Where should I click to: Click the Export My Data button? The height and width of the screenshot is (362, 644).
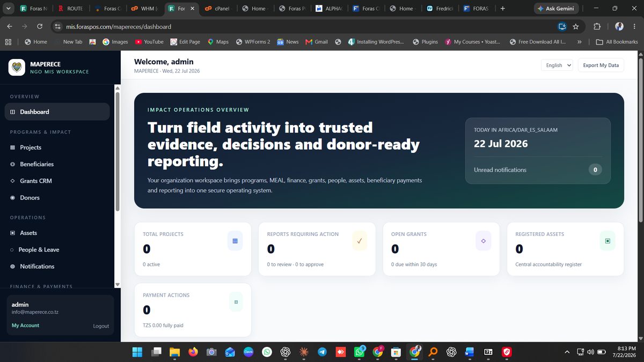pyautogui.click(x=601, y=65)
